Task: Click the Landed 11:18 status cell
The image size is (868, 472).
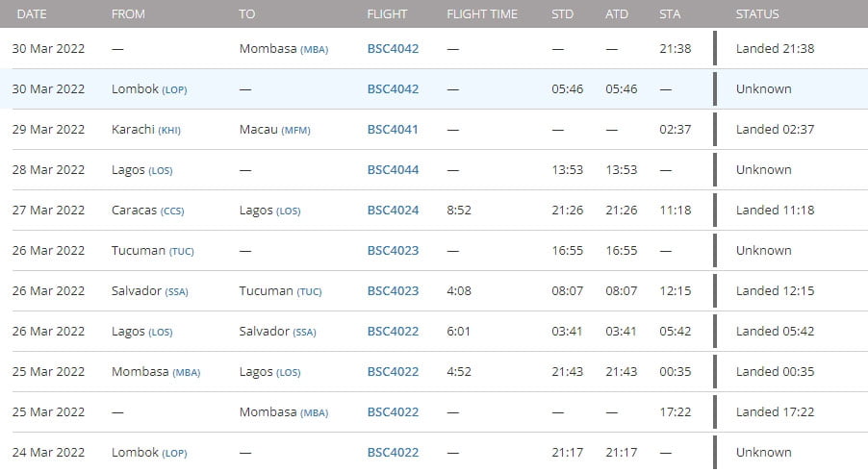Action: (775, 210)
